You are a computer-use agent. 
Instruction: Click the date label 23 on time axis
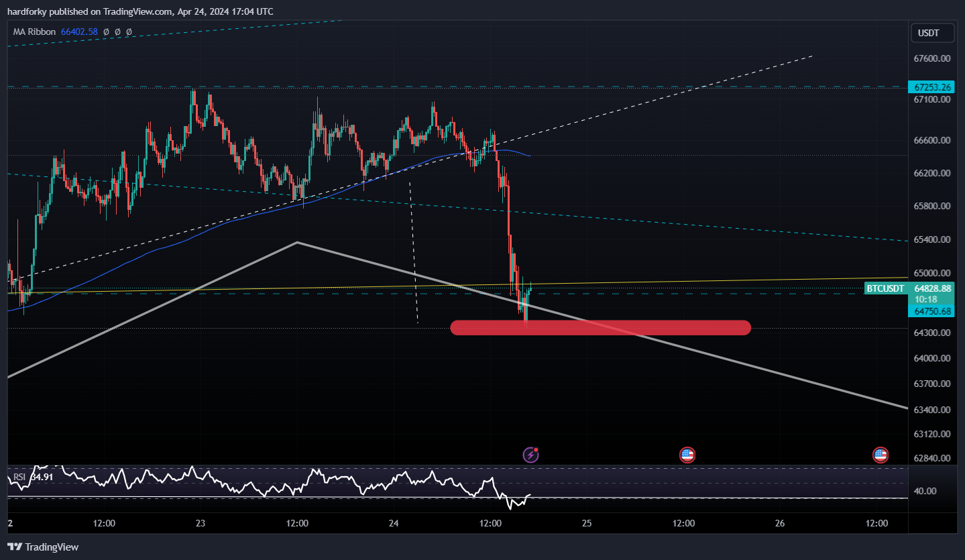pos(201,523)
